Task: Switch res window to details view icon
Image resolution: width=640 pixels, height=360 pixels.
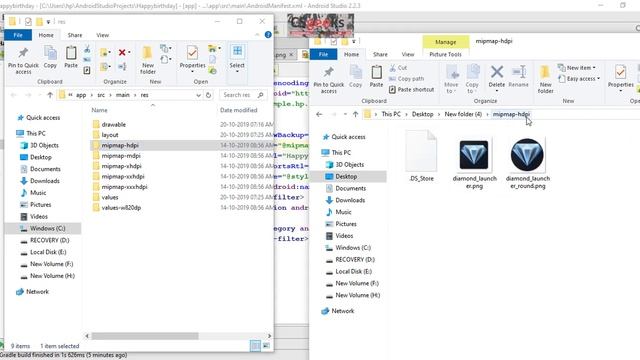Action: click(x=255, y=346)
